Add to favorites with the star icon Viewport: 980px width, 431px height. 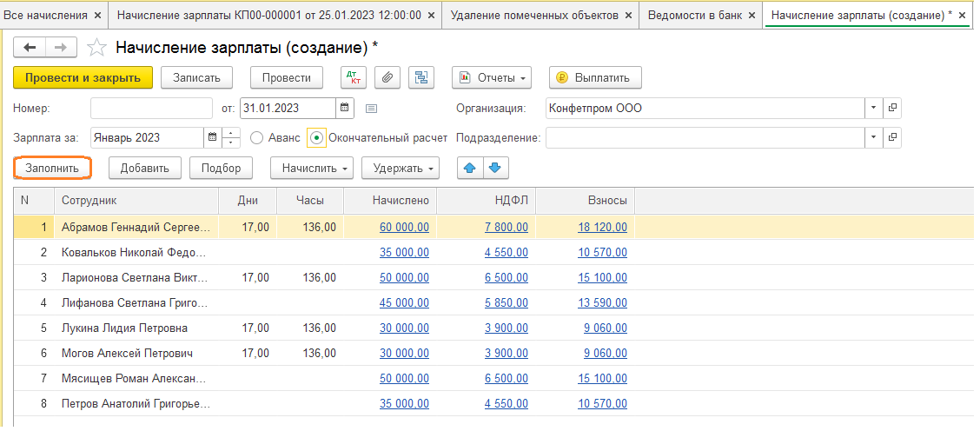[x=98, y=48]
